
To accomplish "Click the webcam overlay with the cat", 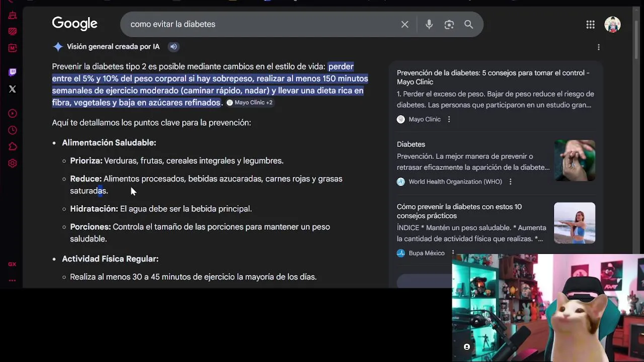I will click(548, 308).
